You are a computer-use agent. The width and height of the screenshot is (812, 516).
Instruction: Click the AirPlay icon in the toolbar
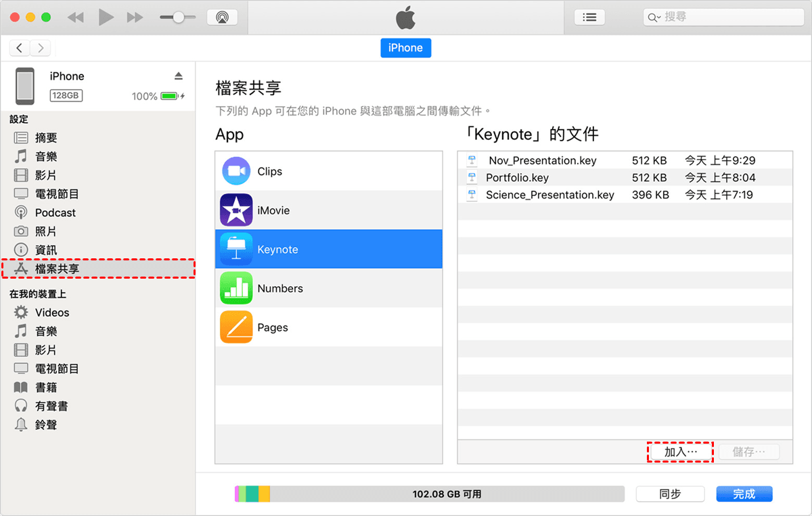(221, 18)
